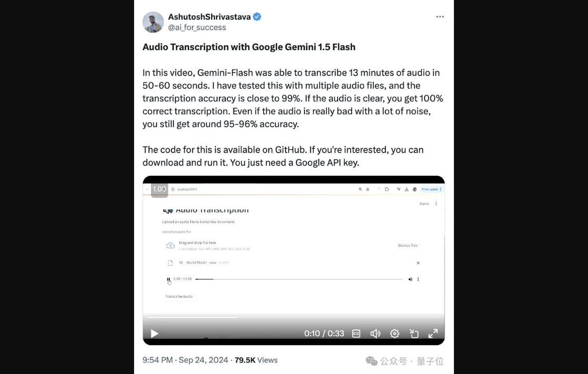Mute the video volume
Screen dimensions: 588x374
(375, 333)
